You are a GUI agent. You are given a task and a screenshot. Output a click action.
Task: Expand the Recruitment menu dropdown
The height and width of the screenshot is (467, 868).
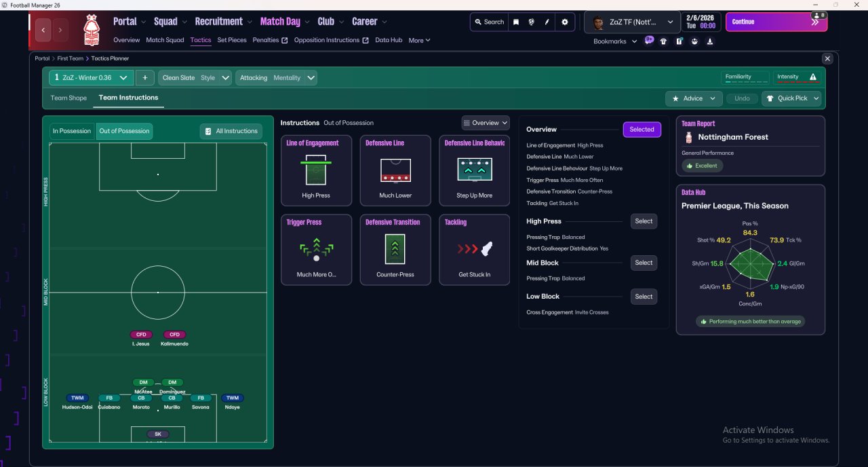[224, 22]
